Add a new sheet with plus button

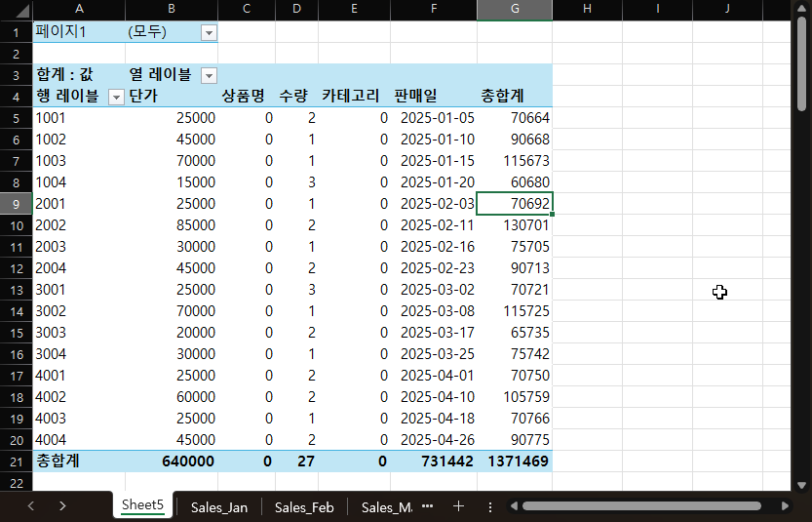pyautogui.click(x=458, y=506)
